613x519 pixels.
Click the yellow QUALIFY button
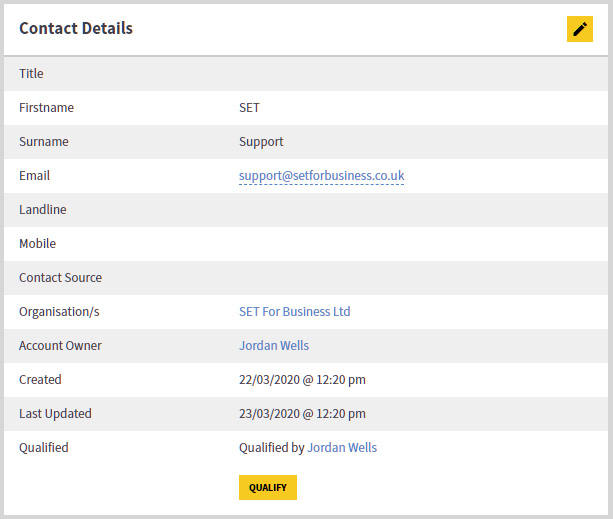(268, 487)
